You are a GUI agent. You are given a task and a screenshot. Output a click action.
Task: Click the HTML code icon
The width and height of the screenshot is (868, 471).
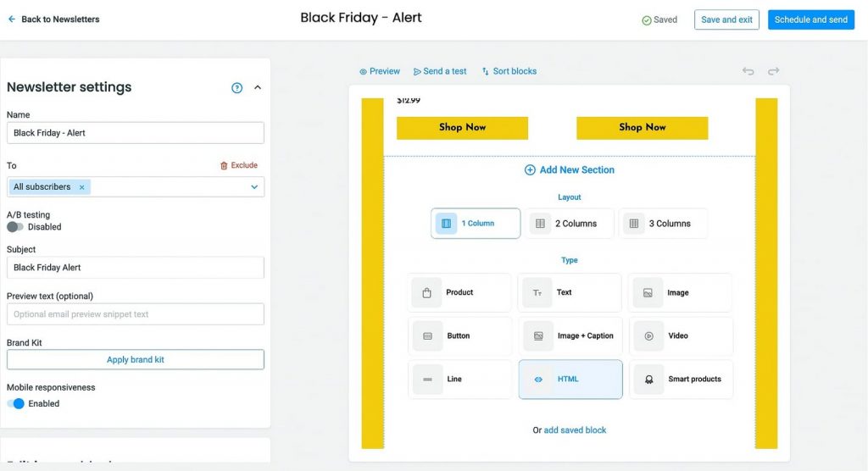(x=538, y=380)
